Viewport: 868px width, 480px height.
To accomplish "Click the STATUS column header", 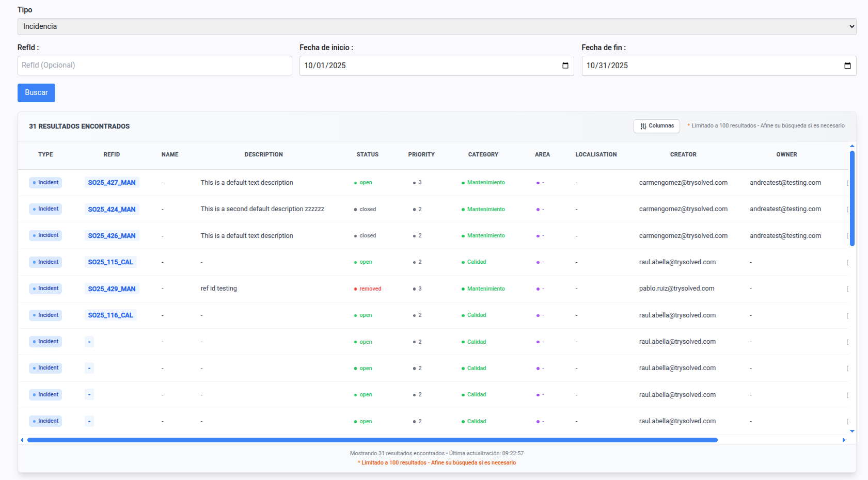I will coord(367,154).
